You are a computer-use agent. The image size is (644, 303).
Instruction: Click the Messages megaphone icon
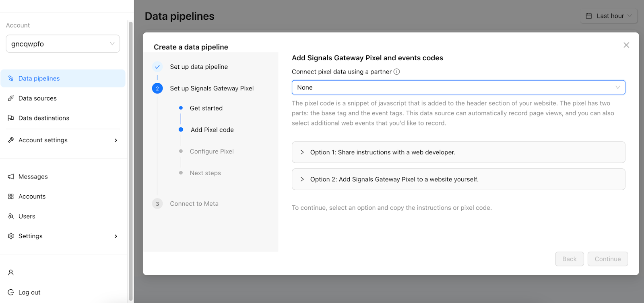click(11, 176)
